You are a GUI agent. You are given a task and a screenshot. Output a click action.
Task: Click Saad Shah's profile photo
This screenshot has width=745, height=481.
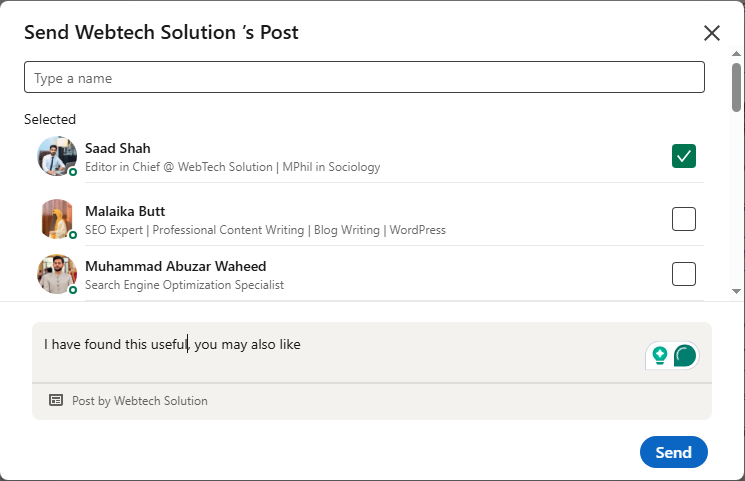(57, 156)
